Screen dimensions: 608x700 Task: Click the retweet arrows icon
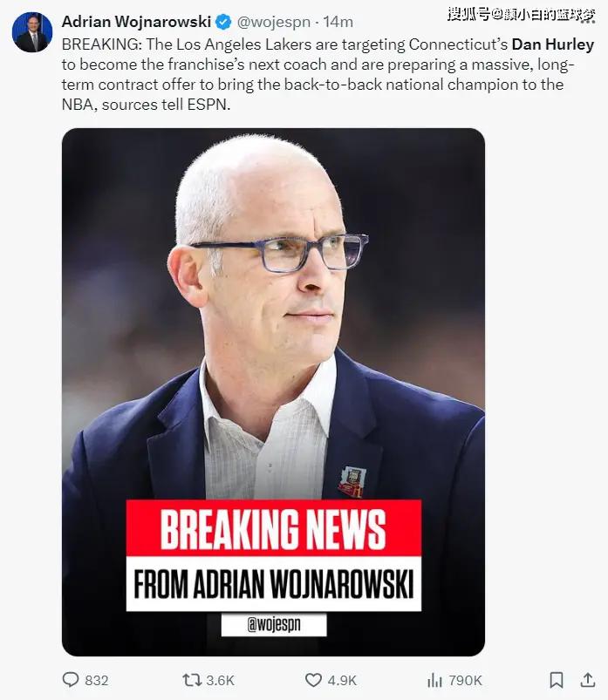coord(192,680)
